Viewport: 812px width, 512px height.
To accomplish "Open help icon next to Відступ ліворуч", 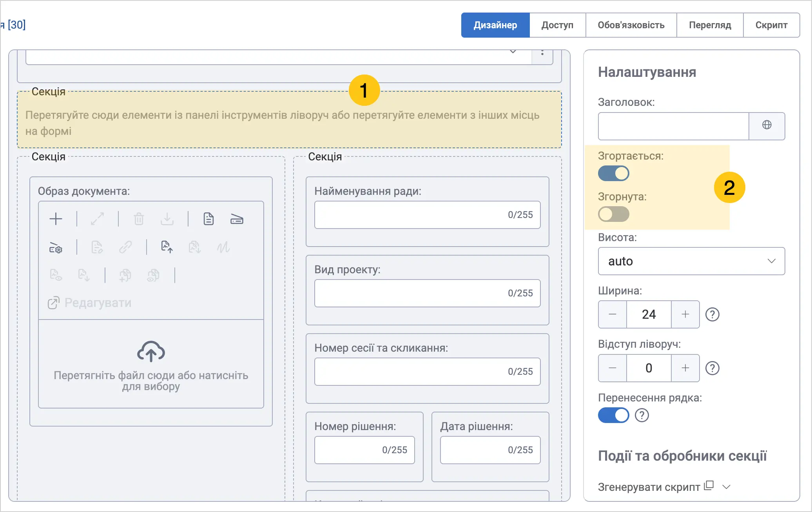I will [712, 368].
